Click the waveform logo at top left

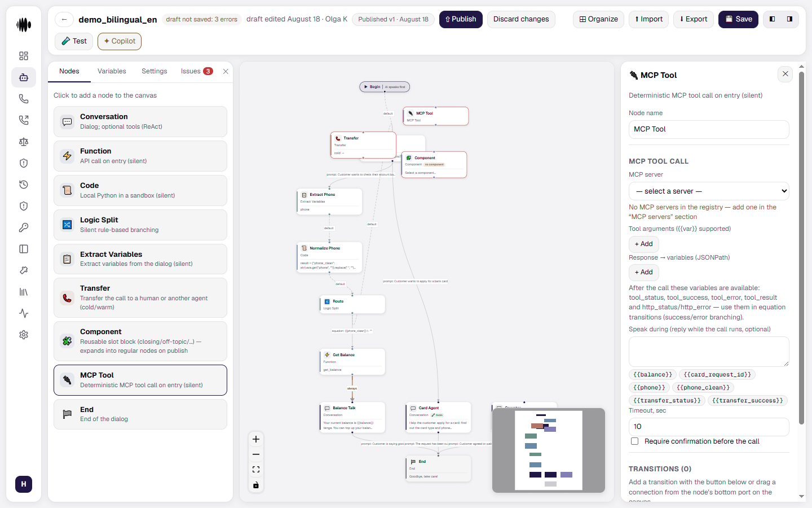(x=24, y=25)
